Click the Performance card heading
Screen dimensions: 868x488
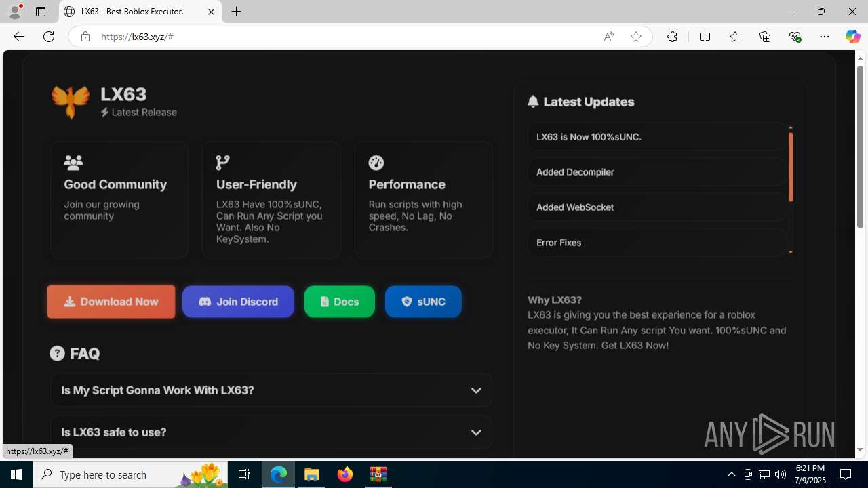[407, 184]
